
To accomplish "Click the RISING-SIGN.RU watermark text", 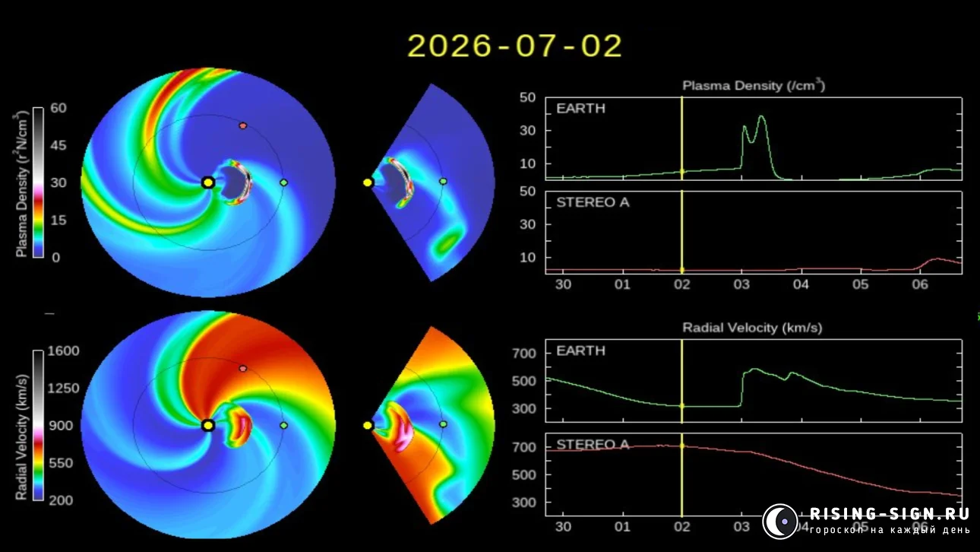I will click(889, 514).
